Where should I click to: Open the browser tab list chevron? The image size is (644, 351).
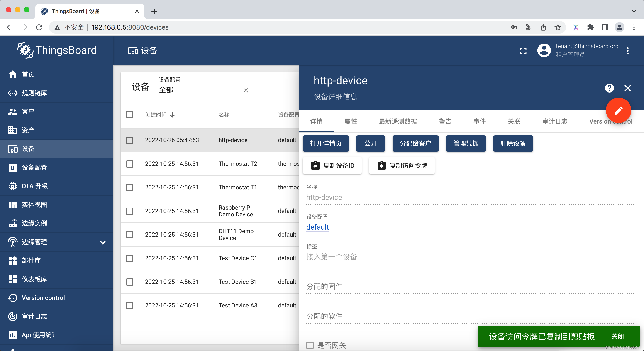point(634,11)
